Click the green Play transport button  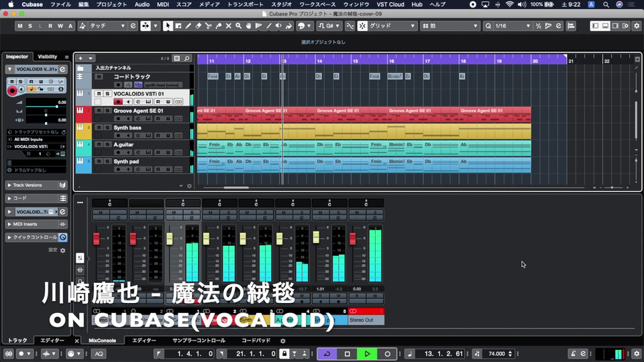(367, 354)
